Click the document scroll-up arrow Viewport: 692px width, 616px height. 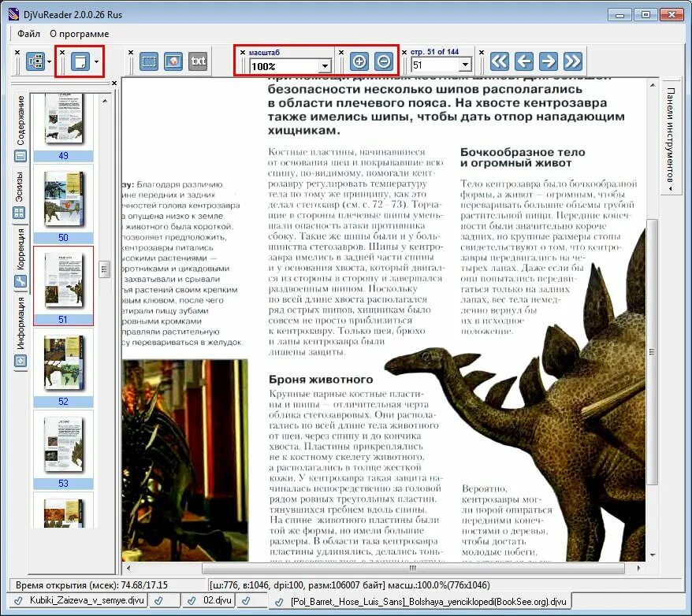[x=653, y=84]
